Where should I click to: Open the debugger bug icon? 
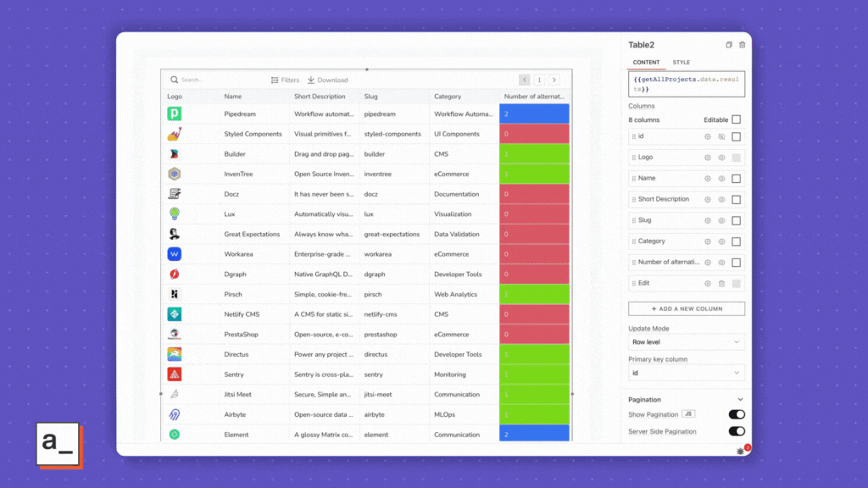pyautogui.click(x=741, y=451)
